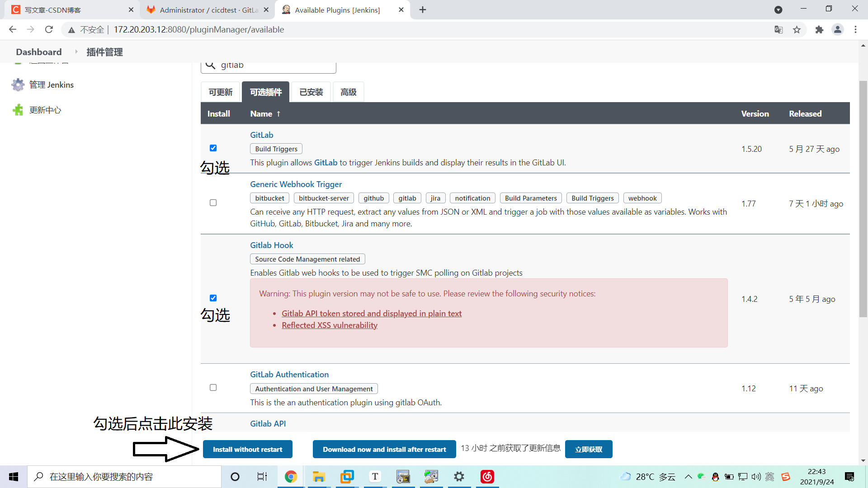Image resolution: width=868 pixels, height=488 pixels.
Task: Switch to the 已安装 tab
Action: click(311, 92)
